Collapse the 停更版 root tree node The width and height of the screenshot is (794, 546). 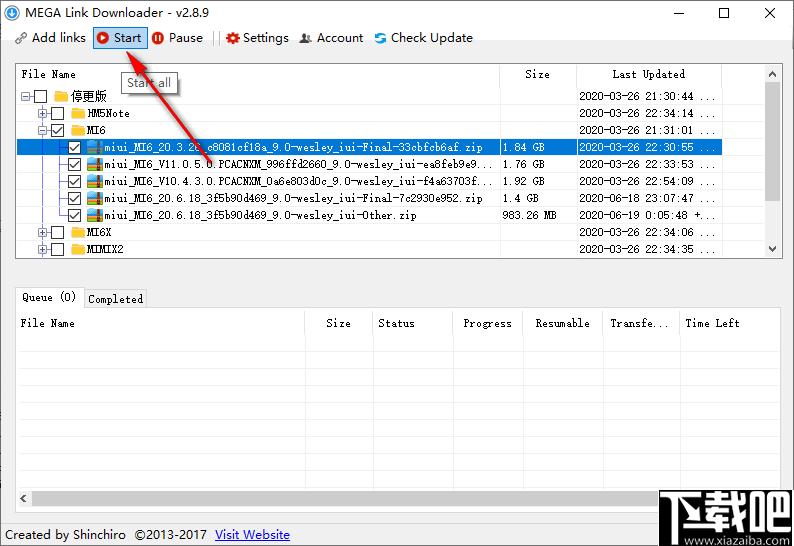pyautogui.click(x=26, y=96)
